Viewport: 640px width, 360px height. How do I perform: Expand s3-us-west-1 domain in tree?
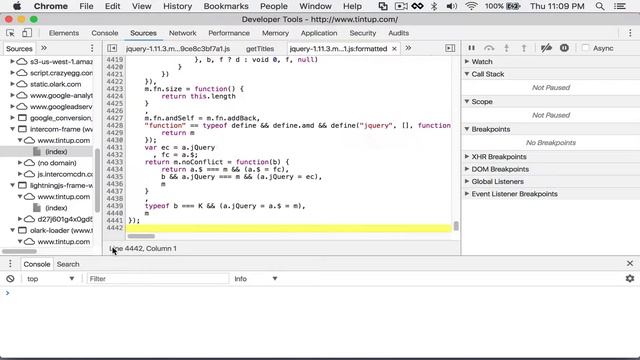click(x=12, y=62)
